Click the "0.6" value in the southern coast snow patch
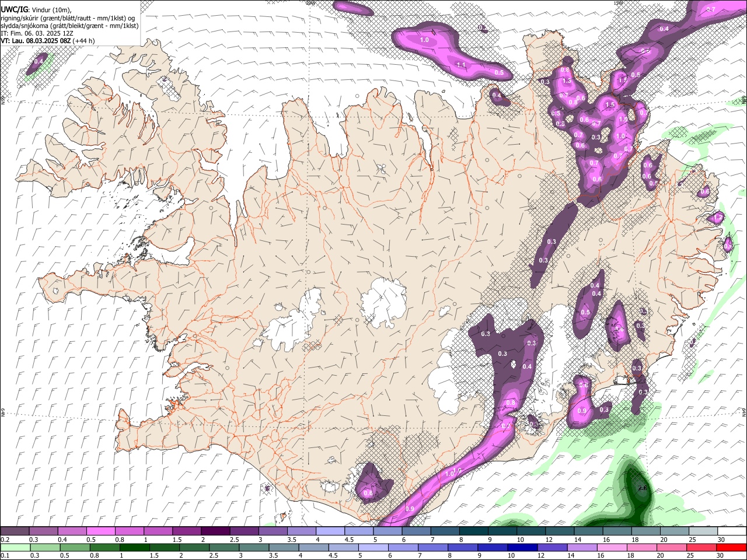This screenshot has width=747, height=560. coord(368,493)
